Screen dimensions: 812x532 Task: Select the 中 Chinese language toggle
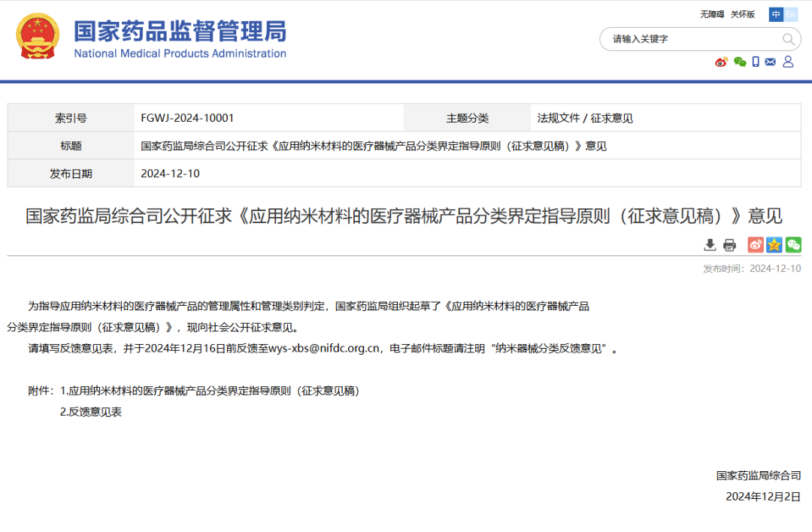[x=776, y=14]
